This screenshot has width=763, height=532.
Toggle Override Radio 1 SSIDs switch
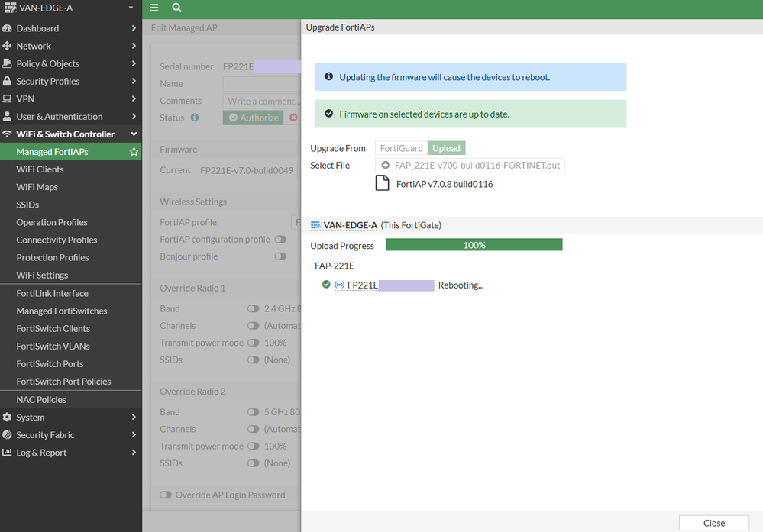tap(253, 360)
